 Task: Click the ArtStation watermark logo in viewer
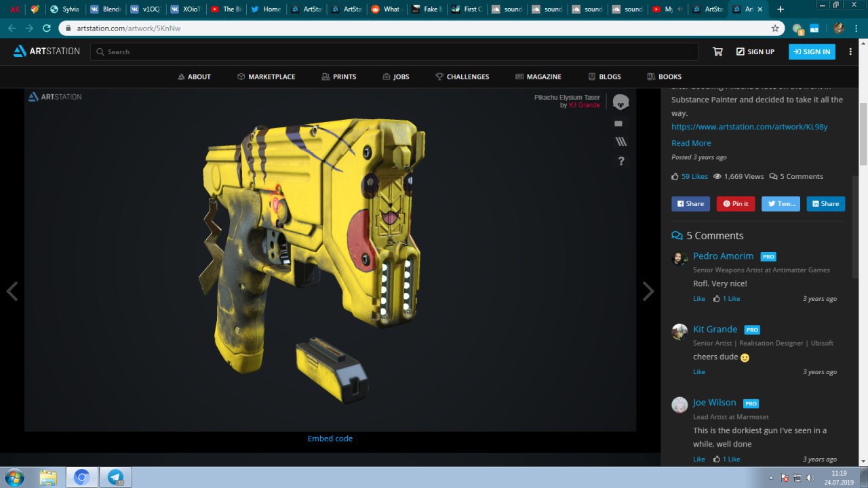point(55,97)
